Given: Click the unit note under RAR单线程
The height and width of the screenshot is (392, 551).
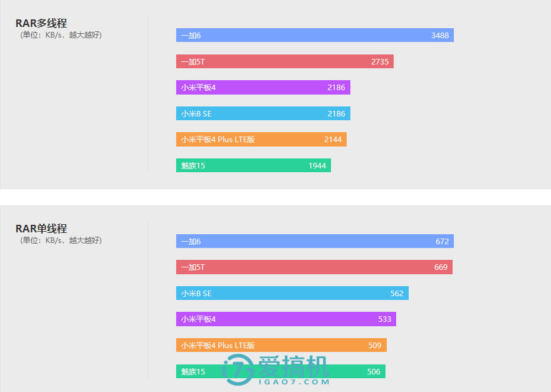Looking at the screenshot, I should pos(61,240).
